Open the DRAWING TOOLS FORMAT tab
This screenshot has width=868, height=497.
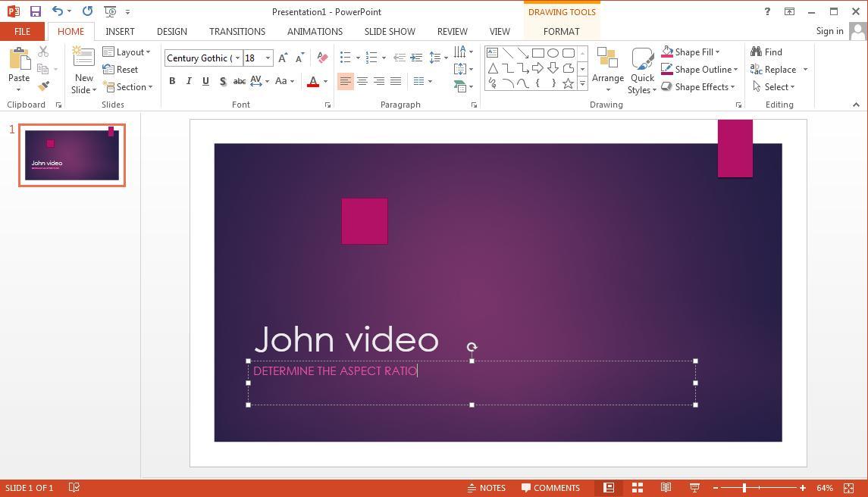point(561,31)
